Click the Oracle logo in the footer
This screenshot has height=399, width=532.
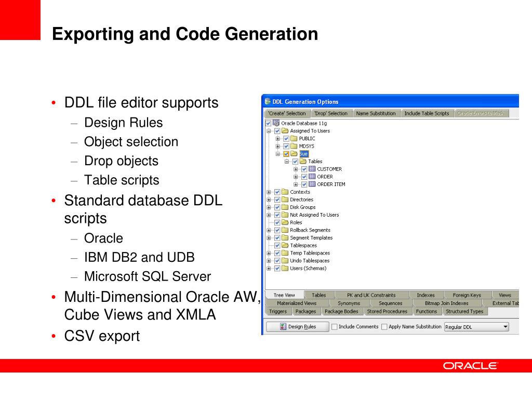coord(470,366)
